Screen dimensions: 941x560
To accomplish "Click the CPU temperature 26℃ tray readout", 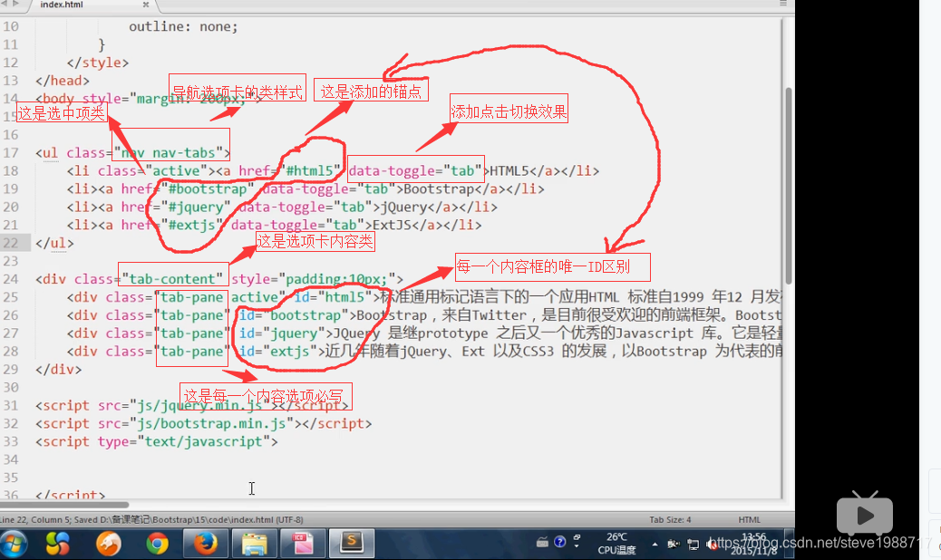I will tap(617, 543).
